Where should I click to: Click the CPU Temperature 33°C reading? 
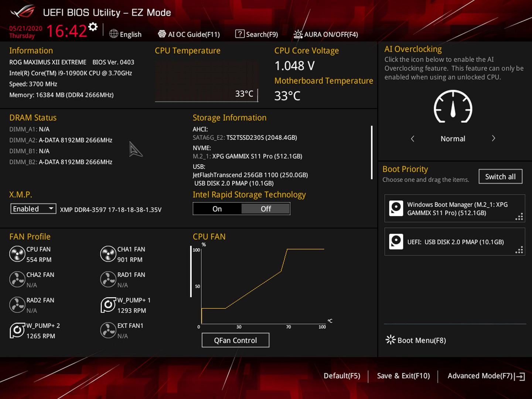click(x=244, y=94)
